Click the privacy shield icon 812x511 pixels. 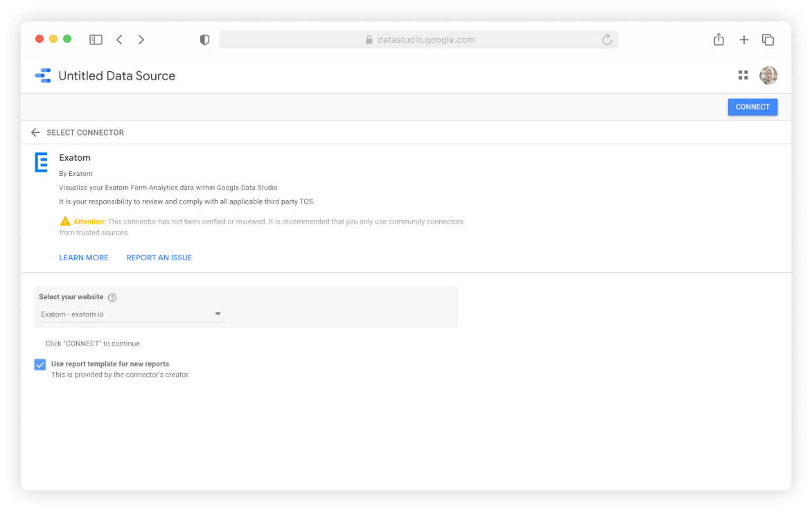[204, 40]
